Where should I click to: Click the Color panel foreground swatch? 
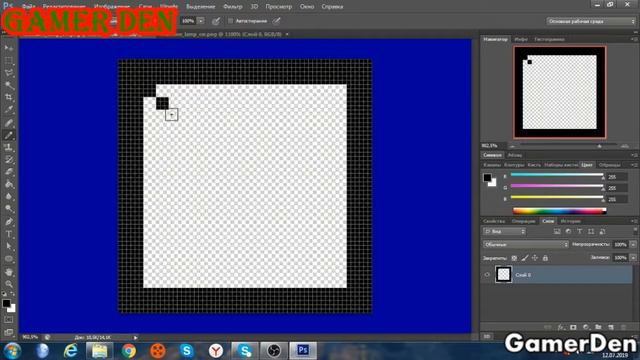click(x=487, y=178)
